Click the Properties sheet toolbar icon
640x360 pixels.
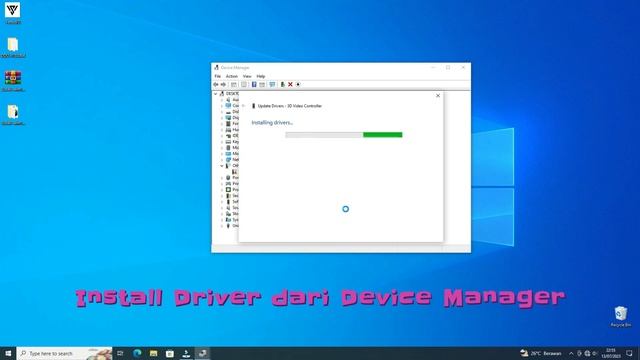pyautogui.click(x=244, y=84)
